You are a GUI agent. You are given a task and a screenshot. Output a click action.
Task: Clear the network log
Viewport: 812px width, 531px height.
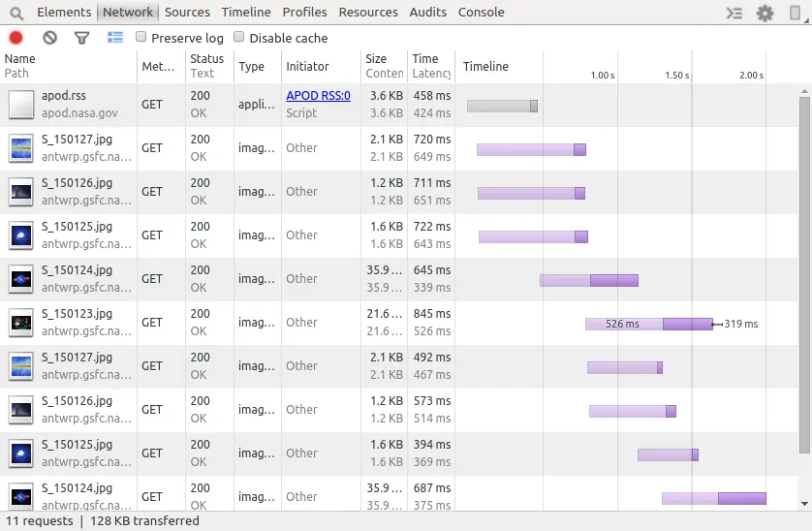(49, 38)
